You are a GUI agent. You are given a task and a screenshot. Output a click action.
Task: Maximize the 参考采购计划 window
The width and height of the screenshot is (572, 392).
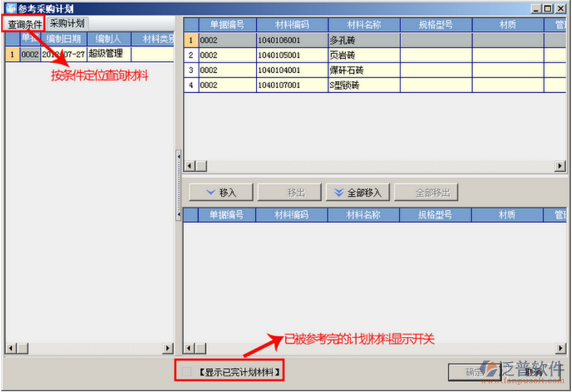pos(548,8)
